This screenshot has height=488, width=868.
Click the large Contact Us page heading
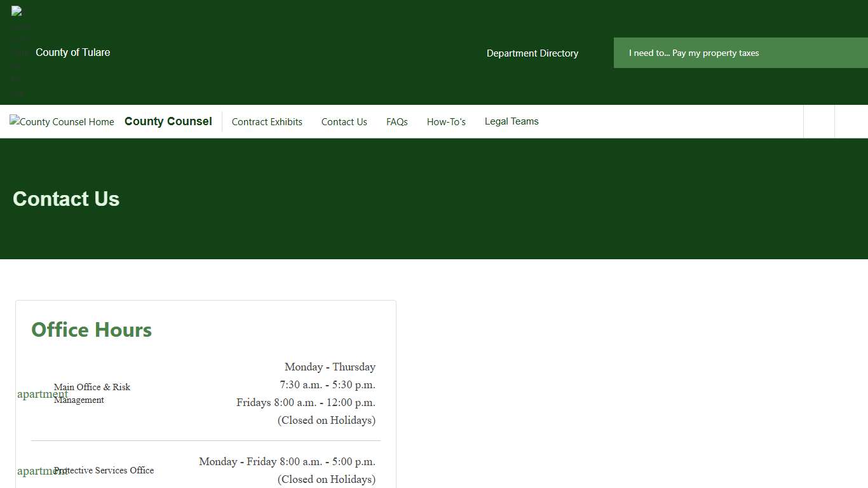pyautogui.click(x=66, y=199)
